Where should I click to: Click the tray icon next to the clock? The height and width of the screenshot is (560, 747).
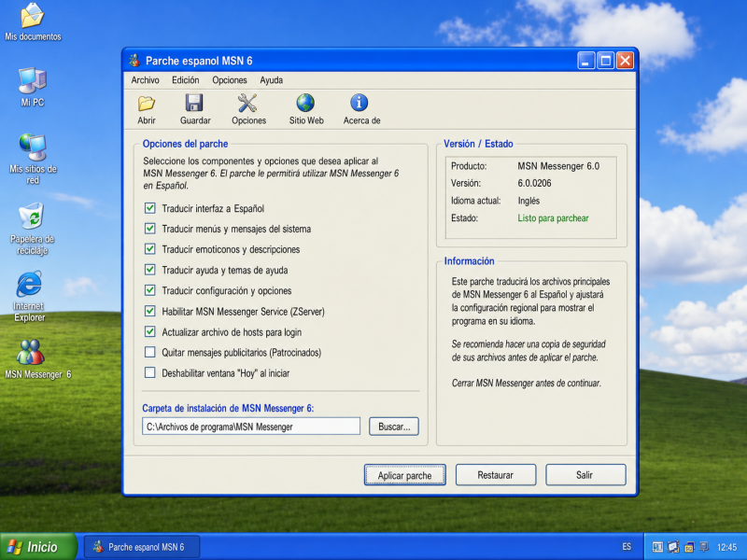click(704, 547)
